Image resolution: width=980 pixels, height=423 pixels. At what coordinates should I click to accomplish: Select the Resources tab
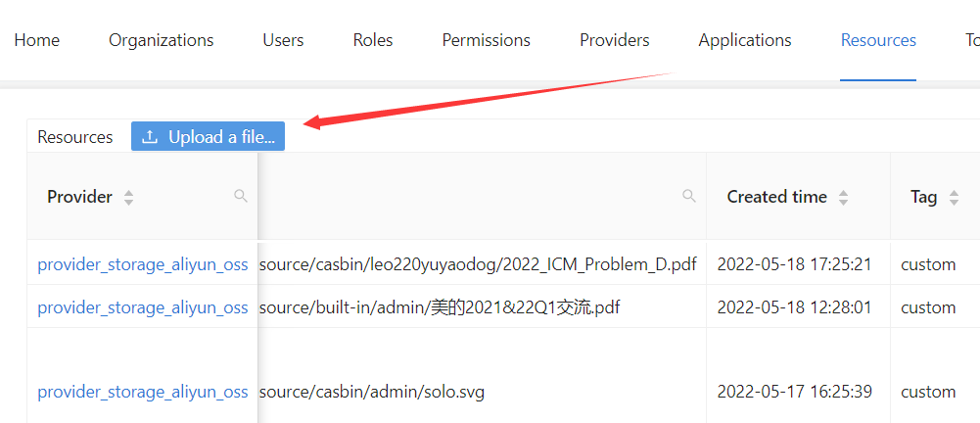(878, 40)
